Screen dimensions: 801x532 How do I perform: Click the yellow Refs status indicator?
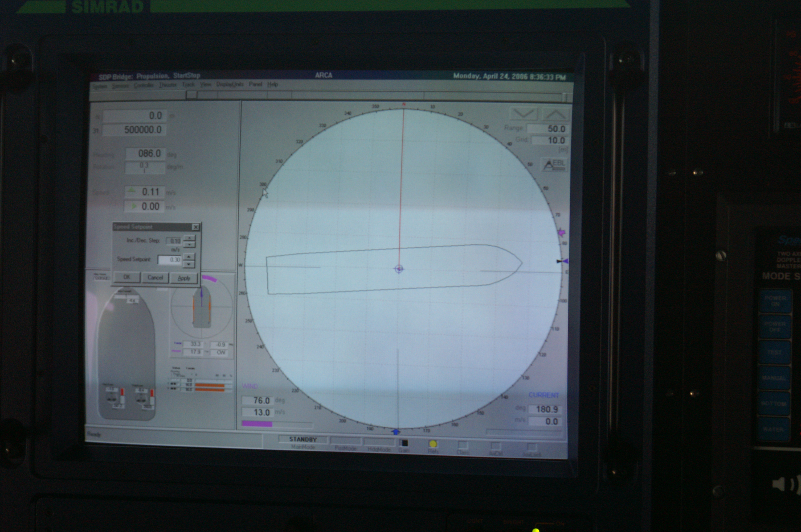click(x=433, y=444)
